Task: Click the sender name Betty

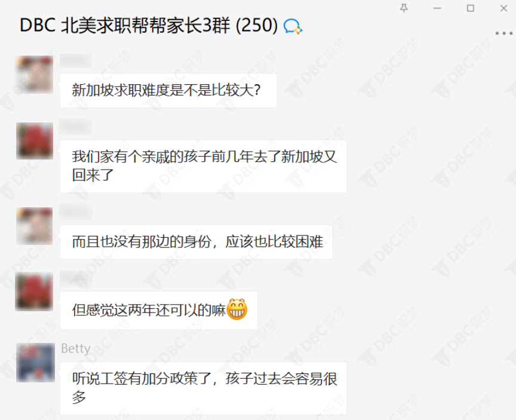Action: (76, 348)
